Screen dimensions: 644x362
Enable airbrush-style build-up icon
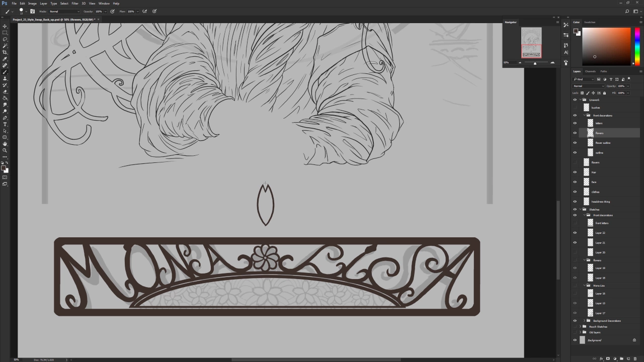[x=144, y=11]
